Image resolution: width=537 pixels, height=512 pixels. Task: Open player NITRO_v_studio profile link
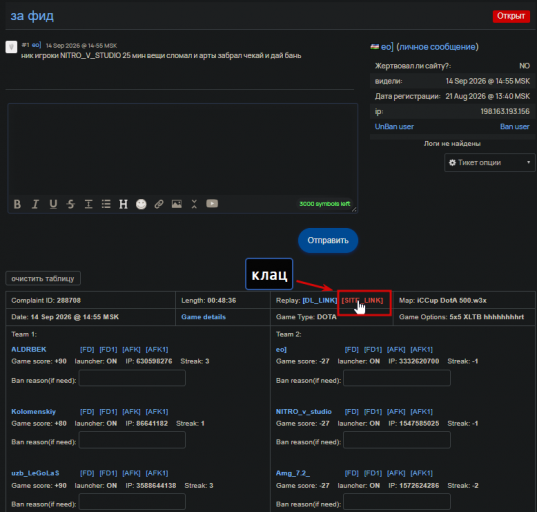[304, 411]
